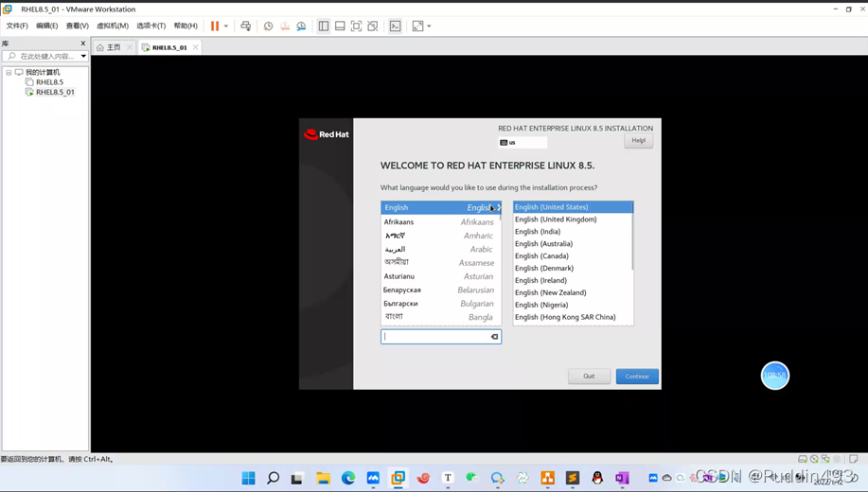Screen dimensions: 868x492
Task: Choose English (United States) locale
Action: (x=573, y=207)
